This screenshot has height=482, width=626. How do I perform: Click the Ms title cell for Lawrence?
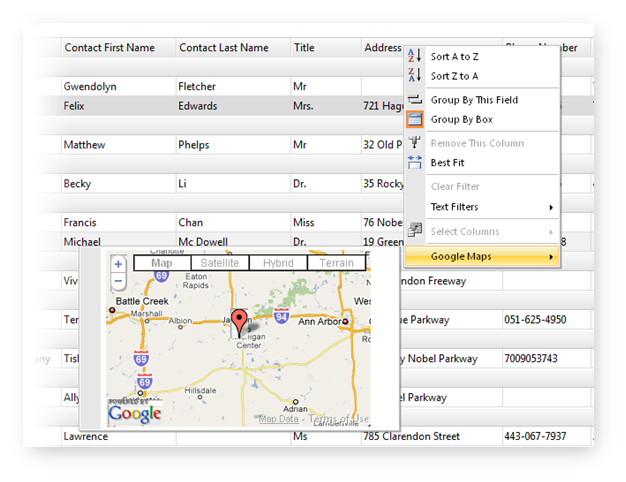tap(326, 436)
